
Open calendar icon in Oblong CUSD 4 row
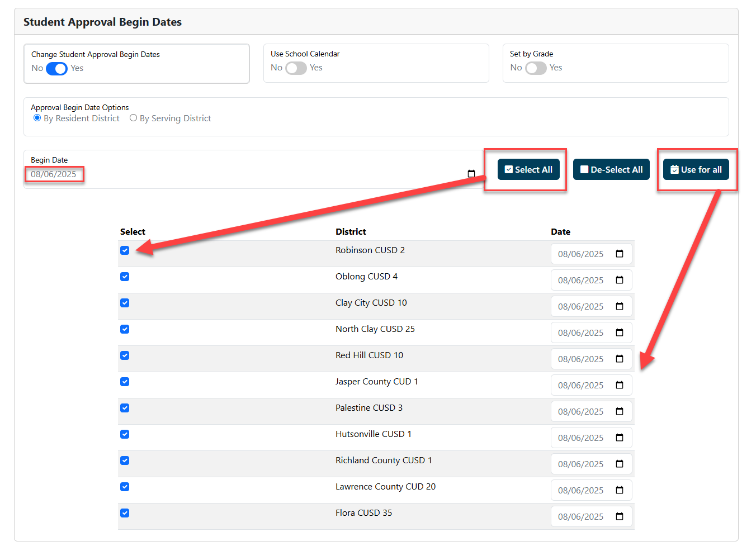620,280
